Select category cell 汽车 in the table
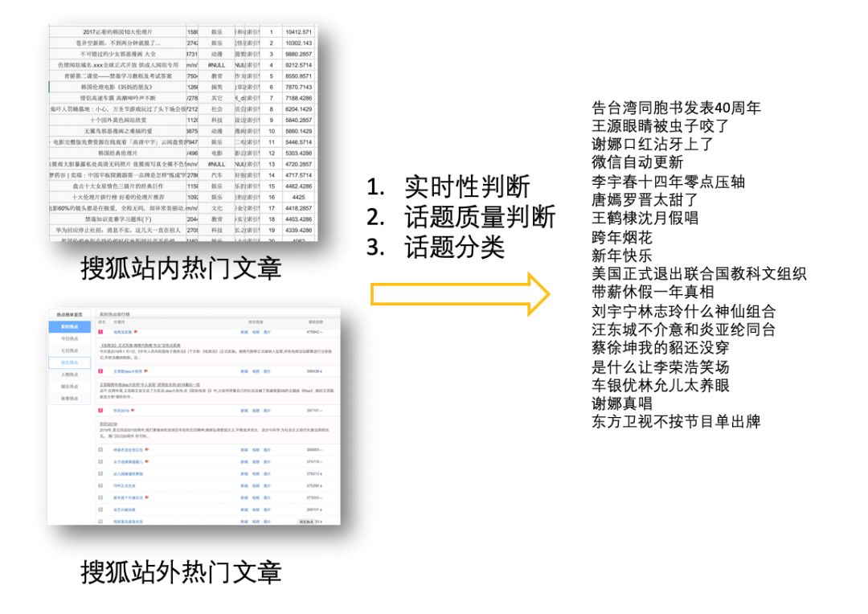 pyautogui.click(x=217, y=175)
